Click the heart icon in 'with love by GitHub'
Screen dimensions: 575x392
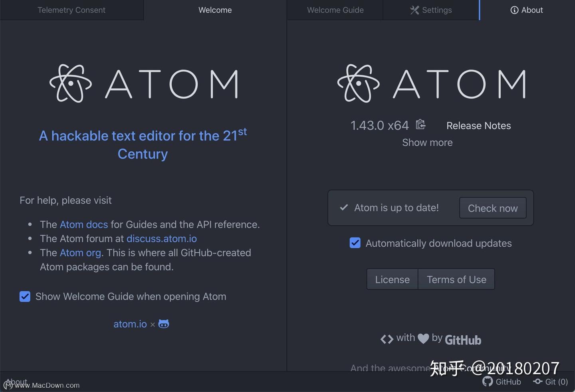coord(423,338)
